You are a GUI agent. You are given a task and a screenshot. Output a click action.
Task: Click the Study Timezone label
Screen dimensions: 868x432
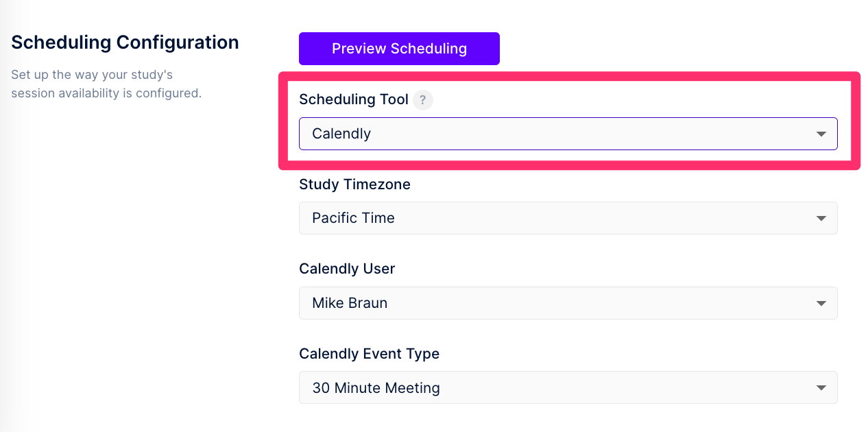354,184
